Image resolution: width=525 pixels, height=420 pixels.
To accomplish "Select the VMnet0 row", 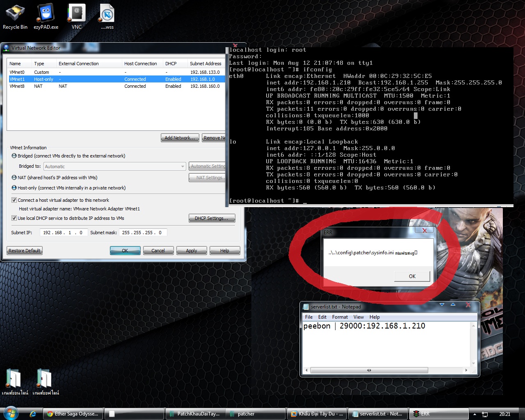I will [116, 72].
